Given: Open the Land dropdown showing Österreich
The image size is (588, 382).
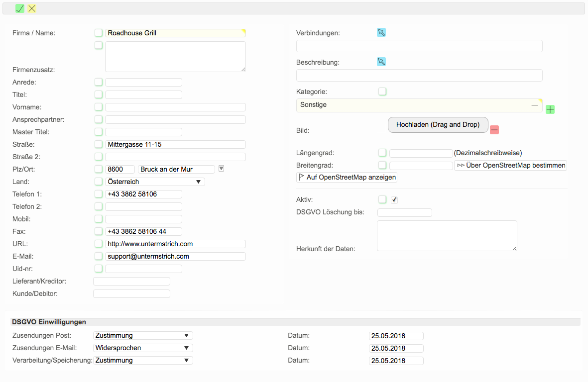Looking at the screenshot, I should pos(155,182).
